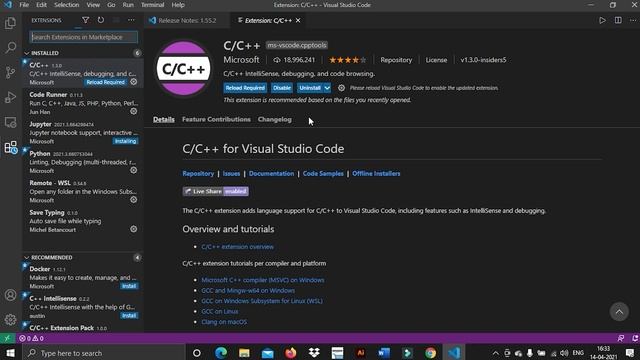Open the Run and Debug view
Image resolution: width=640 pixels, height=360 pixels.
click(x=11, y=97)
